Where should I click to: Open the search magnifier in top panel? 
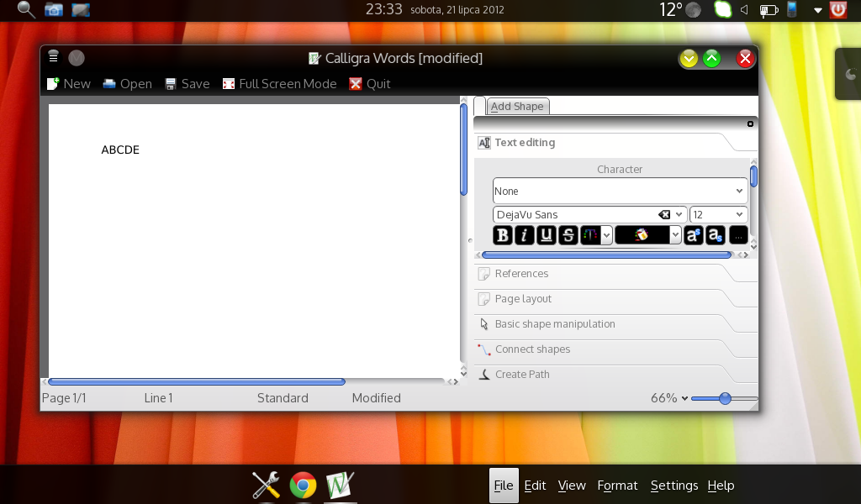click(26, 9)
